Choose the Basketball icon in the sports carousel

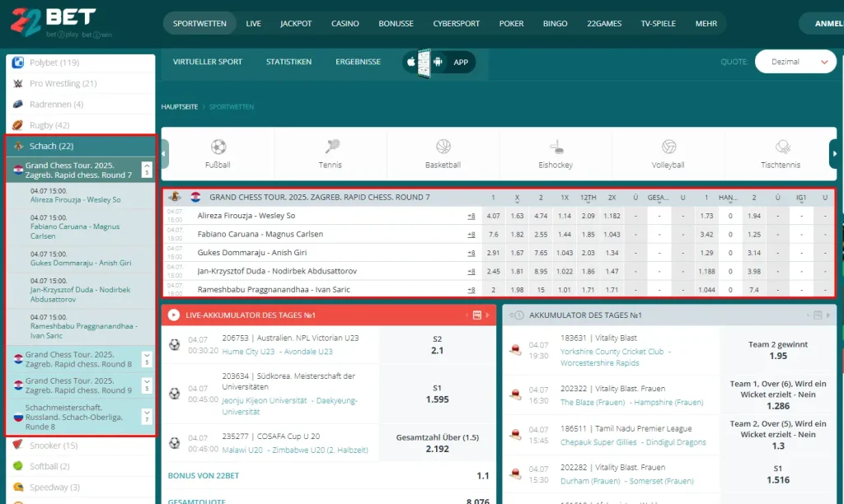pos(443,147)
